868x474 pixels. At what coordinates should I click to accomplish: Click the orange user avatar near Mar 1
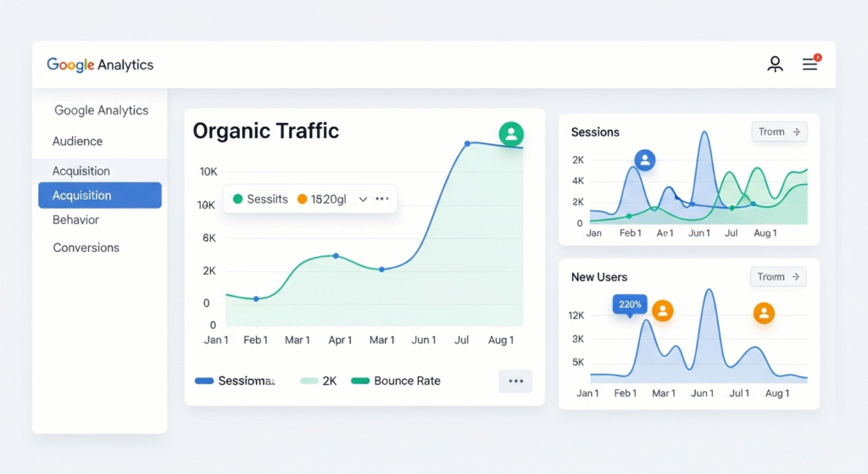[662, 311]
